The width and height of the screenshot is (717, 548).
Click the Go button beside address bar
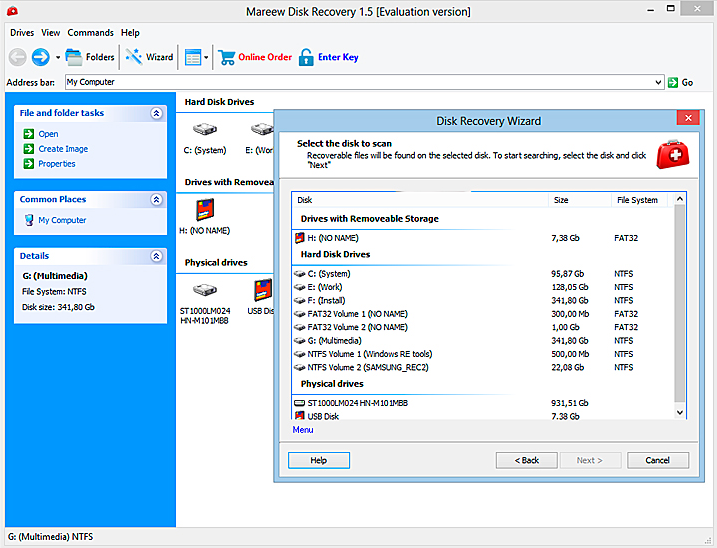point(680,82)
